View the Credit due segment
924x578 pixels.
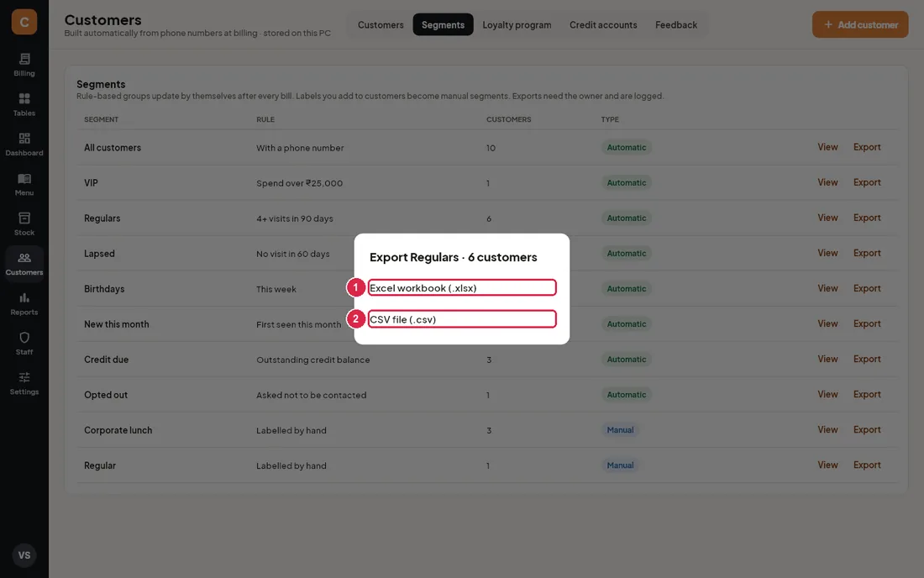click(x=827, y=360)
